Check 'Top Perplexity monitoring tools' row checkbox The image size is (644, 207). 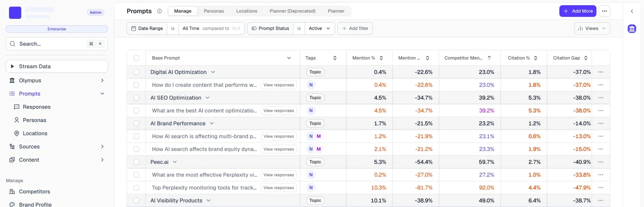pos(136,188)
